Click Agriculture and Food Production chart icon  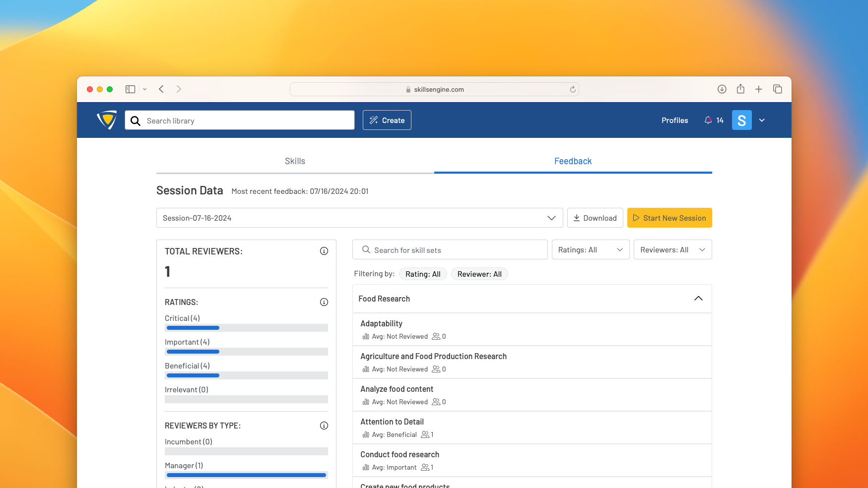pos(366,369)
